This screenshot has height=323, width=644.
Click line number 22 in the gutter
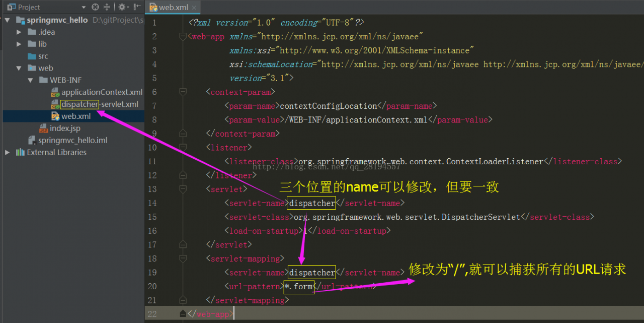pyautogui.click(x=151, y=314)
